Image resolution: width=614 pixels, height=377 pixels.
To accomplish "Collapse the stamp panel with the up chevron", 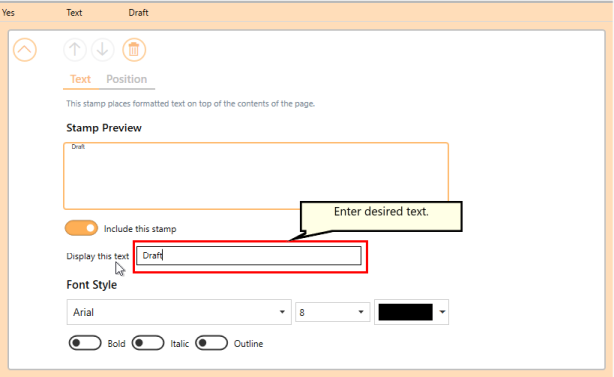I will 25,50.
